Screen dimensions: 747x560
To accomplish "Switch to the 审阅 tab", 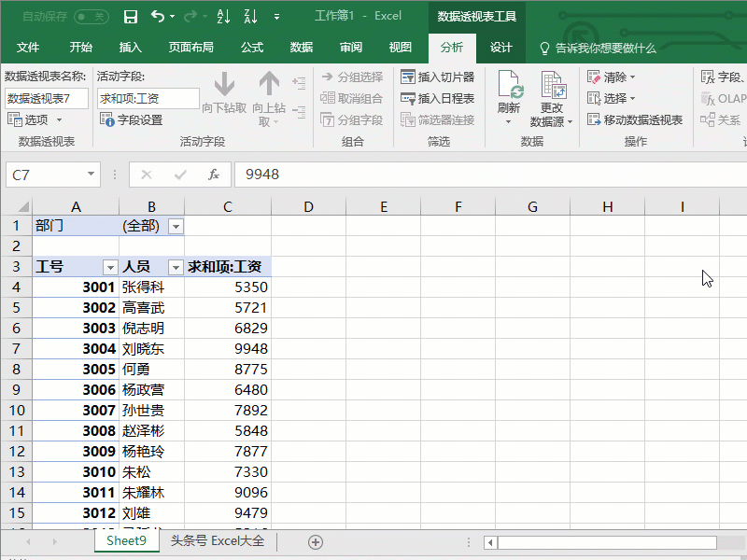I will click(x=351, y=48).
